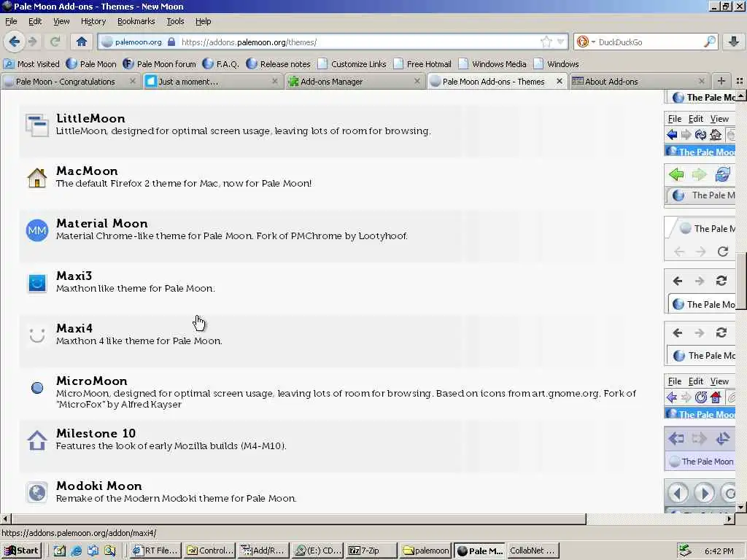Open a new tab with the plus button

(x=721, y=82)
